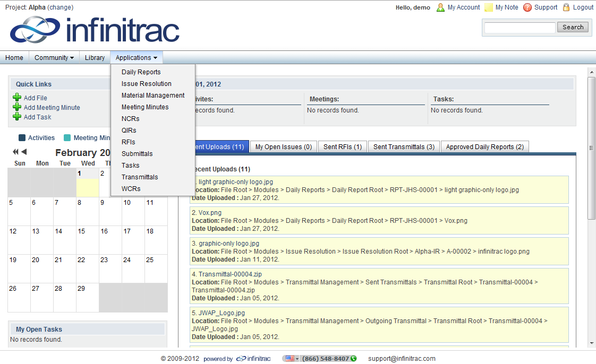596x364 pixels.
Task: Click the green phone icon in the footer
Action: point(354,358)
